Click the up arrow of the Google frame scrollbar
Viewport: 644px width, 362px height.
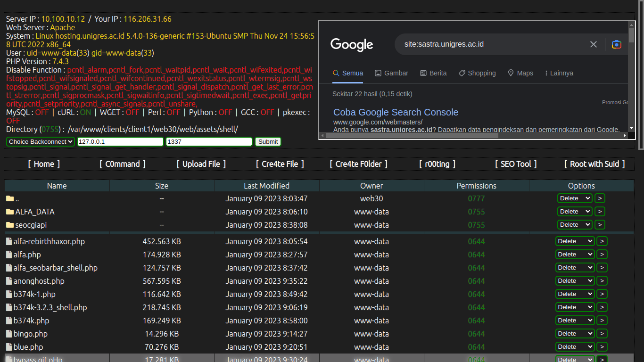click(632, 25)
